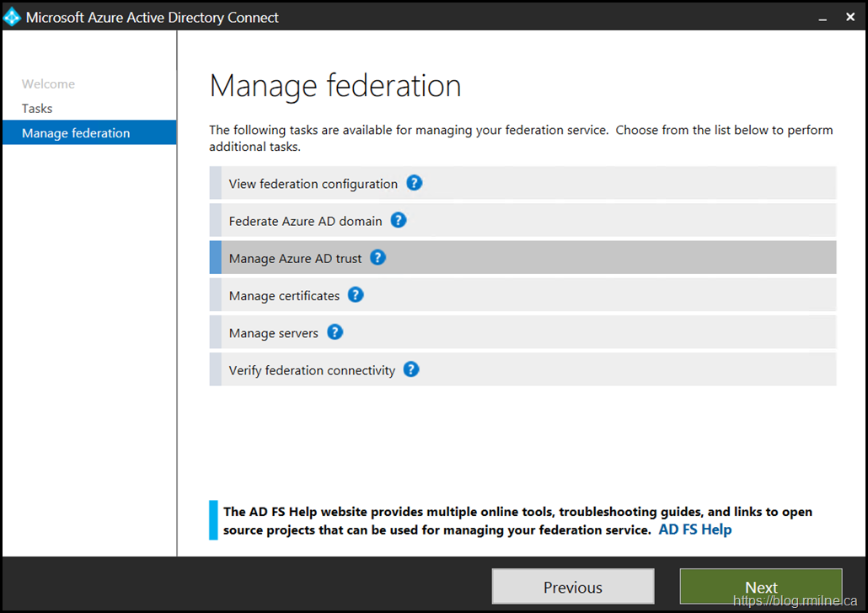Click the green Next button

[x=760, y=587]
